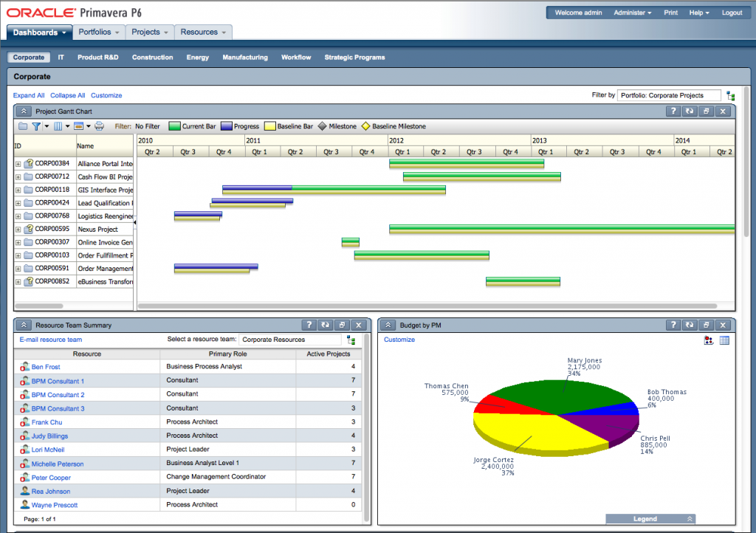Open Help for the Resource Team Summary portlet
The image size is (756, 533).
[x=309, y=325]
